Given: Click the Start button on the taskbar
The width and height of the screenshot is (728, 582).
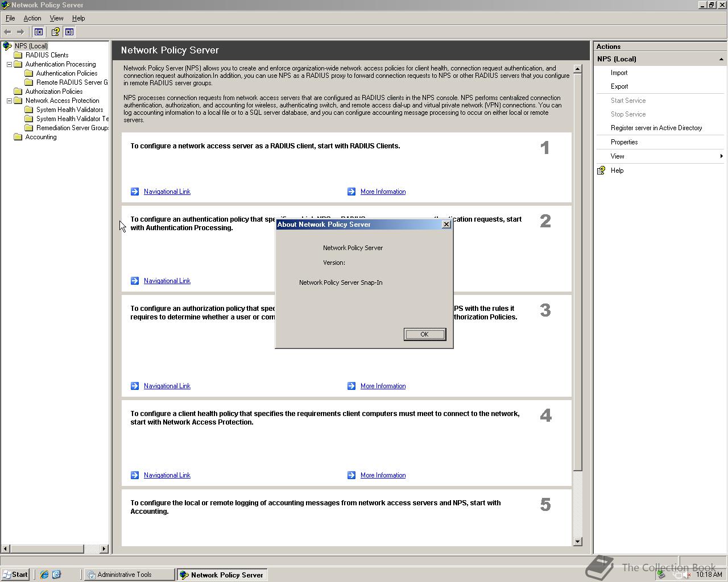Looking at the screenshot, I should click(x=15, y=575).
